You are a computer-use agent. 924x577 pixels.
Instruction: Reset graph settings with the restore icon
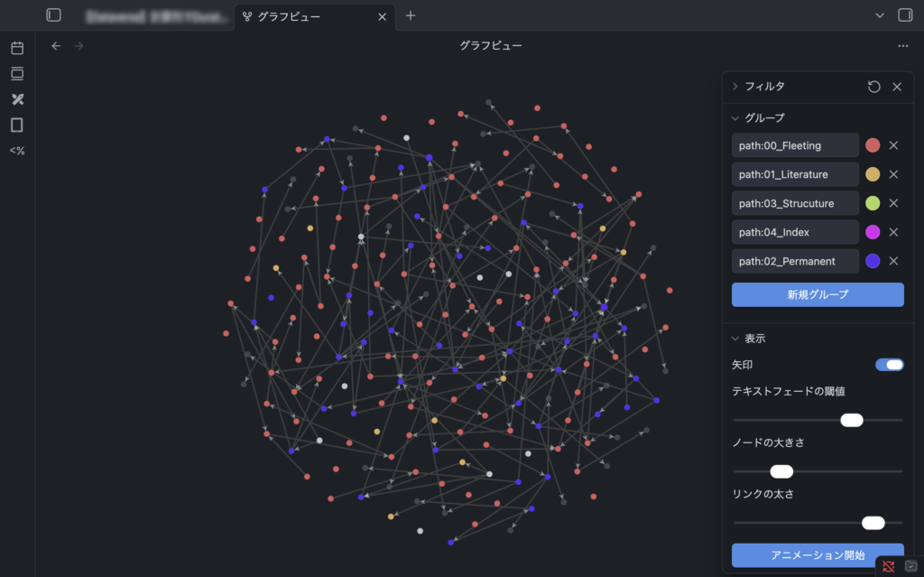(873, 87)
